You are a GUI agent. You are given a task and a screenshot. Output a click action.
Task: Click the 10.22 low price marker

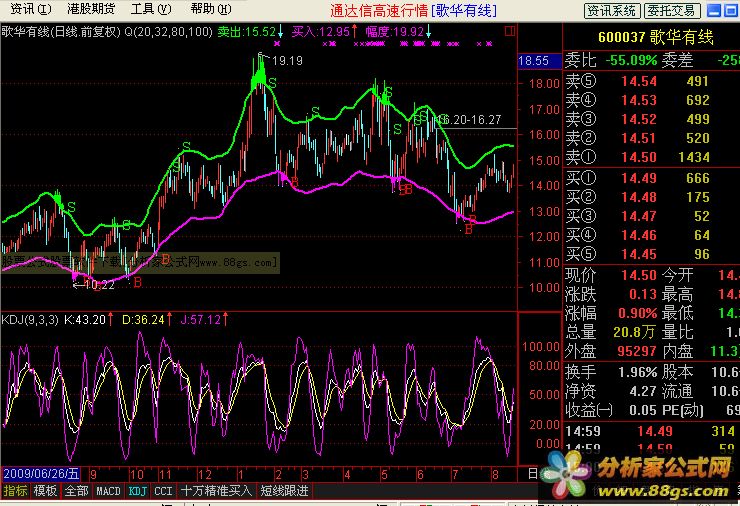coord(100,285)
